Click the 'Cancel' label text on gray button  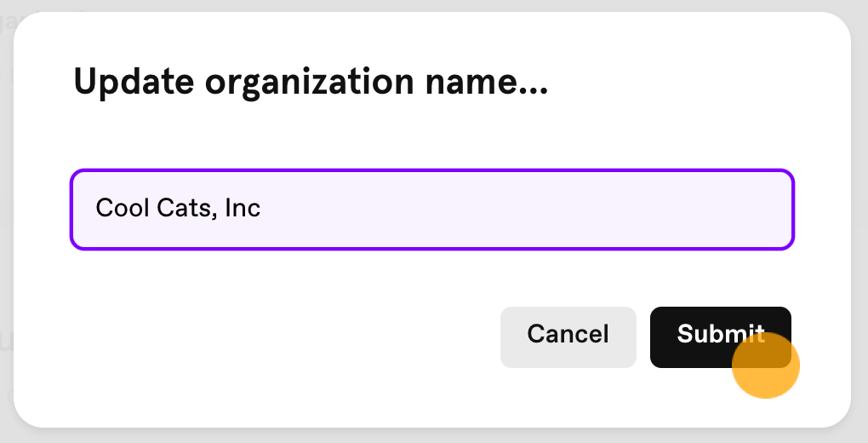568,334
